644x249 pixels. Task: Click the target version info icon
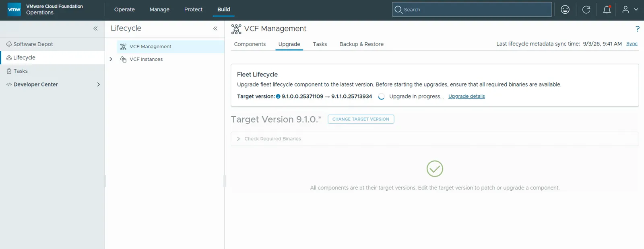click(278, 97)
